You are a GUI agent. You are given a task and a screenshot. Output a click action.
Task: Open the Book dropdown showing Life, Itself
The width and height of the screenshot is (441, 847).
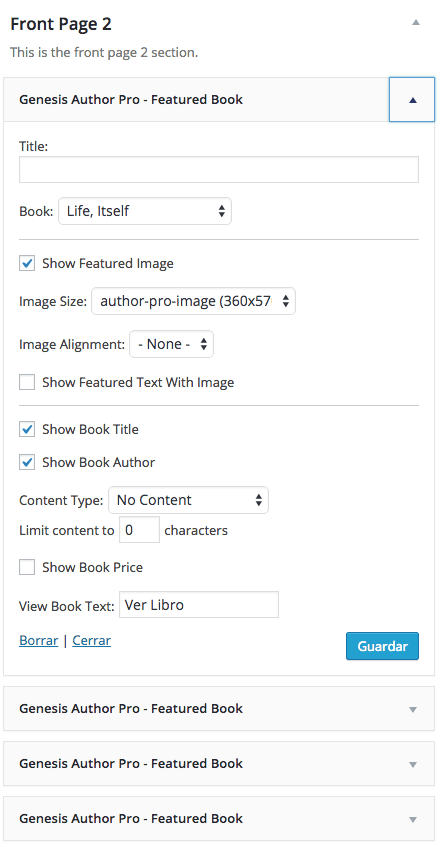tap(145, 211)
